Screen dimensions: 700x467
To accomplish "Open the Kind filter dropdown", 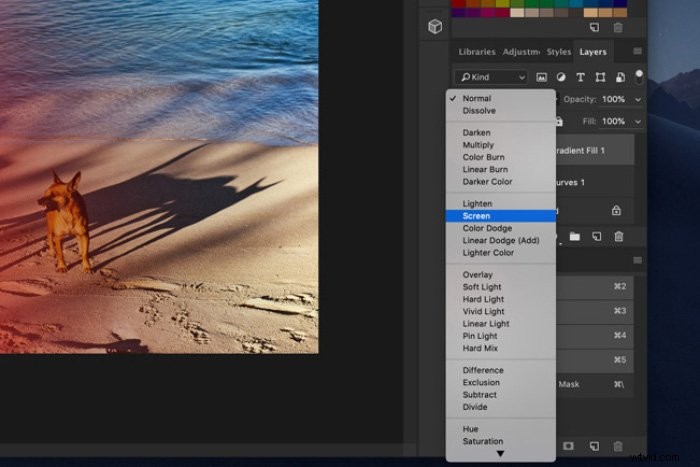I will (x=491, y=77).
